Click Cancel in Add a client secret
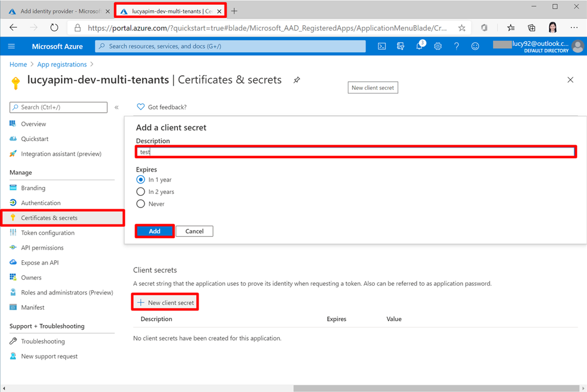587x392 pixels. (194, 231)
